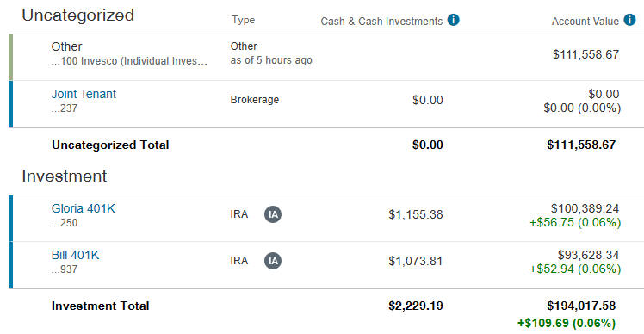The image size is (644, 334).
Task: Click Gloria 401K account value $100,389.24
Action: [x=585, y=208]
